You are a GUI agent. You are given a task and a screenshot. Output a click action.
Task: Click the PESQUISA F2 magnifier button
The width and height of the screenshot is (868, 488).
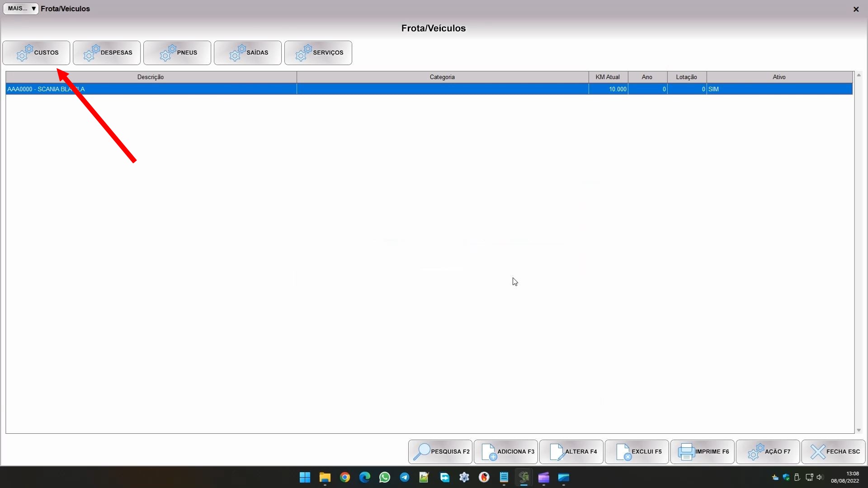coord(440,451)
